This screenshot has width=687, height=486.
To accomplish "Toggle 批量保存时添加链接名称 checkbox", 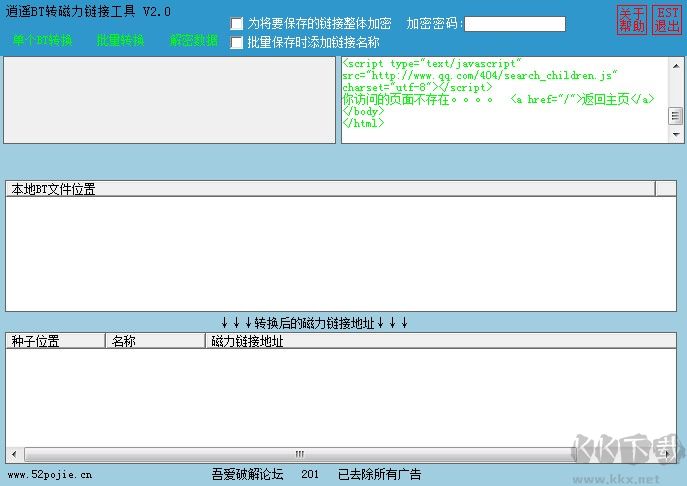I will point(237,43).
